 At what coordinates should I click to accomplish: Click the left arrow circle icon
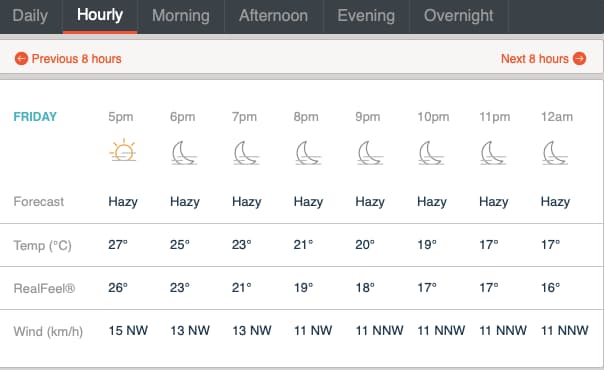tap(21, 59)
